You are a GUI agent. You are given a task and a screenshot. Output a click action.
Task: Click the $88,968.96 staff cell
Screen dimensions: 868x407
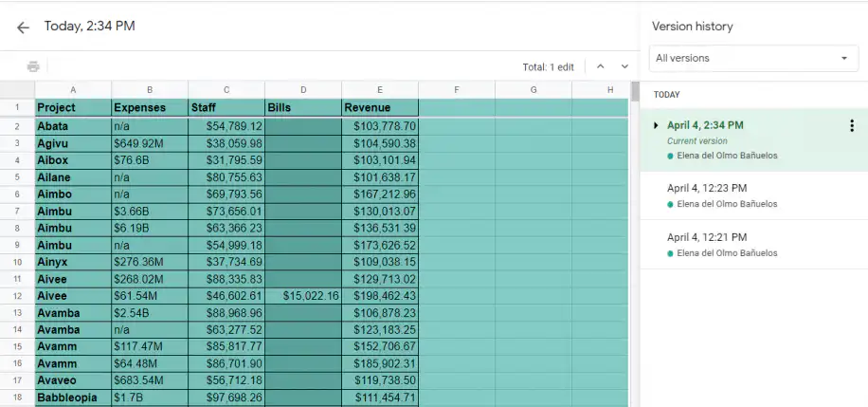[226, 313]
